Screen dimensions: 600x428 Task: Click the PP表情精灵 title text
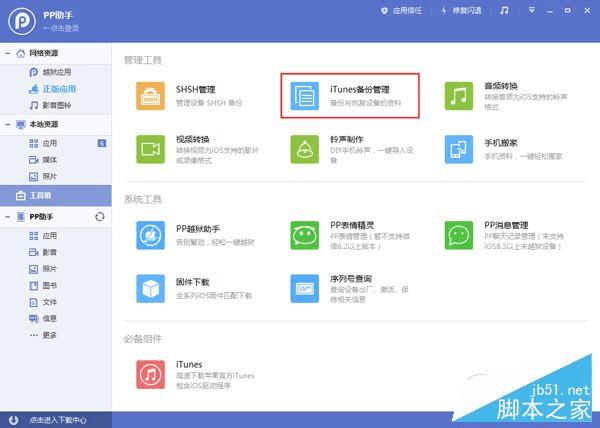click(352, 225)
